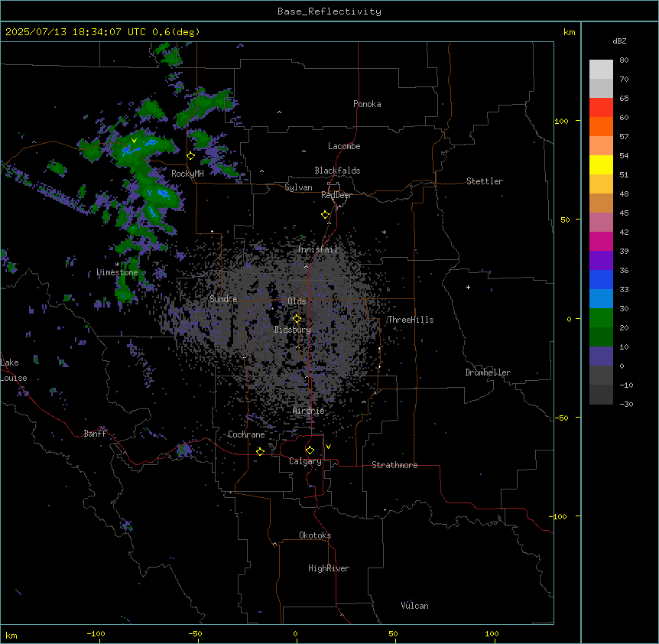Click the yellow diamond marker above Calgary

(x=310, y=450)
